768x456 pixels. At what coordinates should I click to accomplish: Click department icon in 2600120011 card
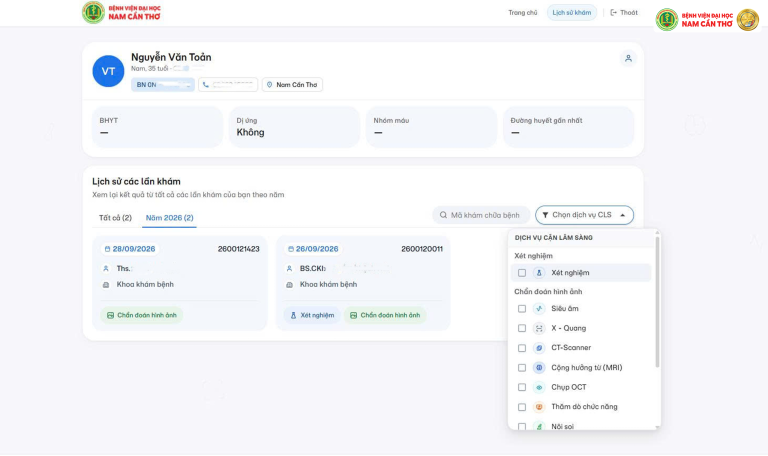[x=289, y=285]
